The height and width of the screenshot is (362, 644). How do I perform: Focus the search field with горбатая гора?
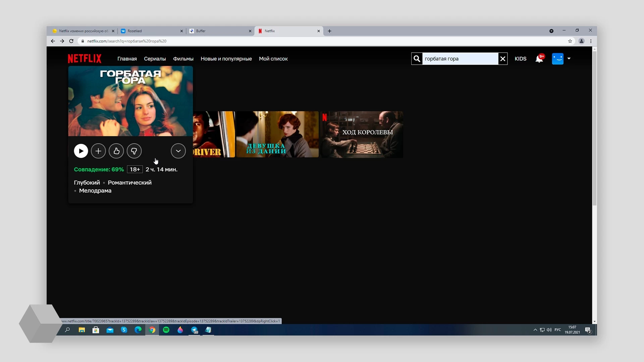[460, 59]
